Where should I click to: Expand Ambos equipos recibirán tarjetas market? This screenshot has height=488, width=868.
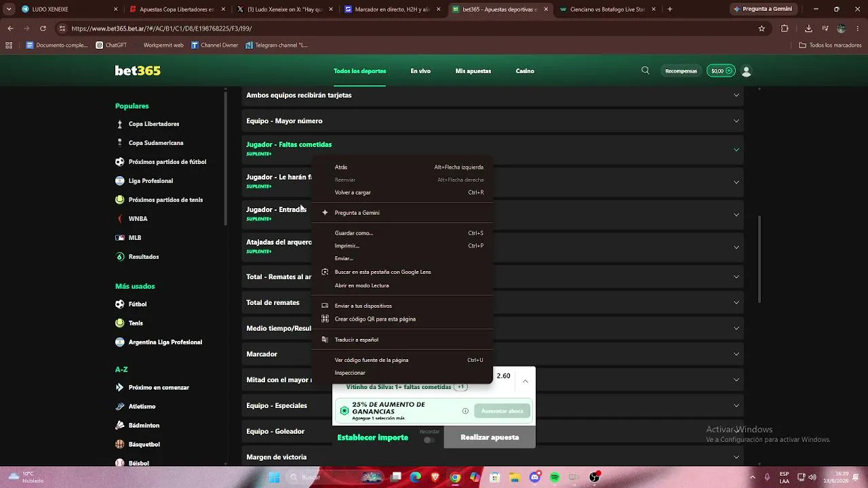click(493, 95)
